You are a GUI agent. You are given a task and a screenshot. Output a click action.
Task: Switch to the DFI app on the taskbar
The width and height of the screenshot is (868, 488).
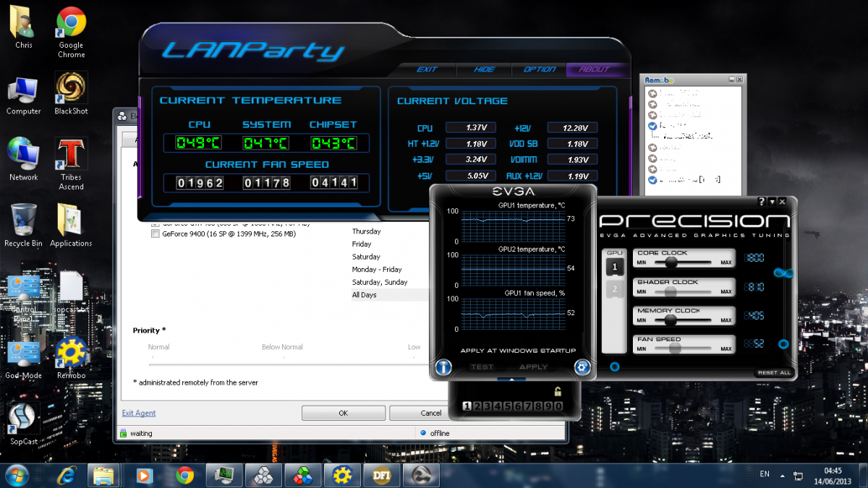[380, 475]
